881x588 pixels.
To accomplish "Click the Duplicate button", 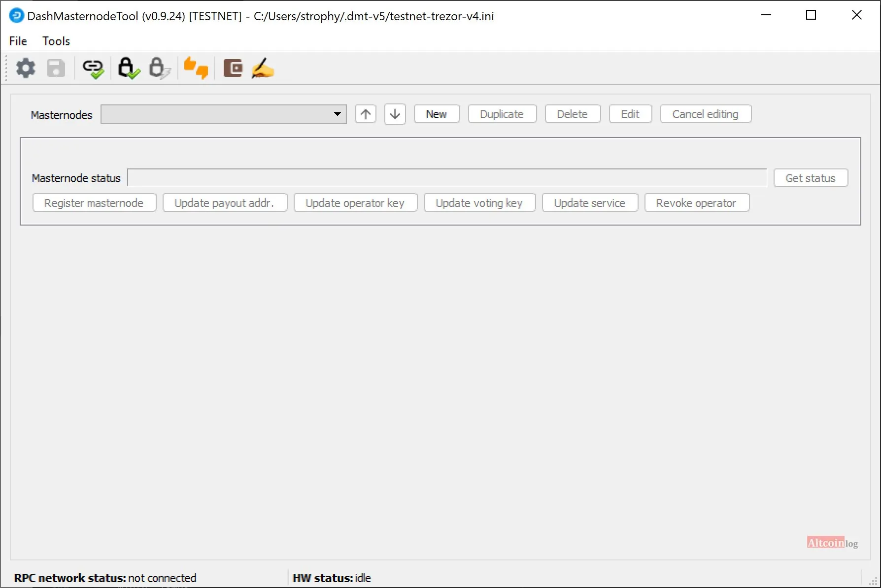I will [x=502, y=114].
